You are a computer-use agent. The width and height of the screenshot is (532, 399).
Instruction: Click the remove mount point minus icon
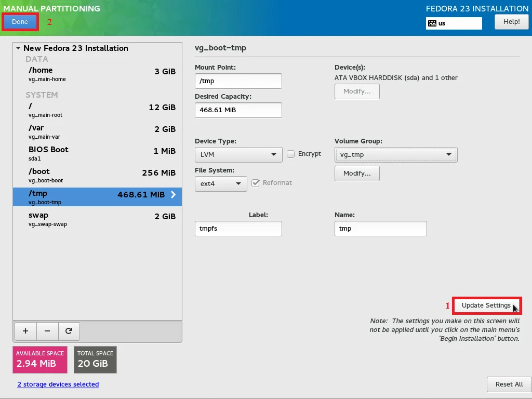coord(47,331)
